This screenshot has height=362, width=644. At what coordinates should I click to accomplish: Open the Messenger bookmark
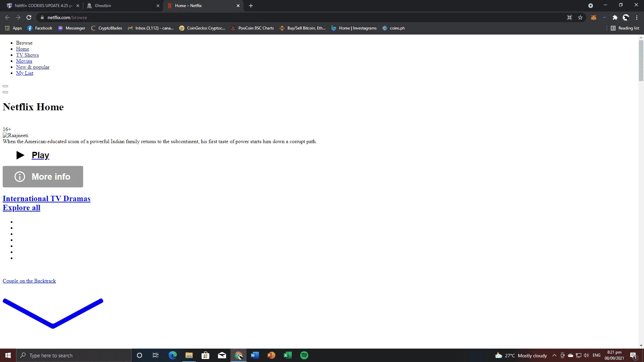71,28
